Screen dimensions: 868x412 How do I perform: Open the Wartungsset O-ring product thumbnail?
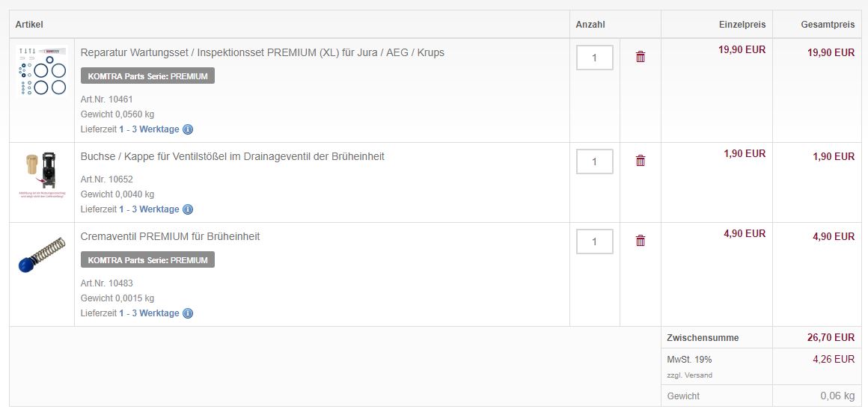(42, 71)
